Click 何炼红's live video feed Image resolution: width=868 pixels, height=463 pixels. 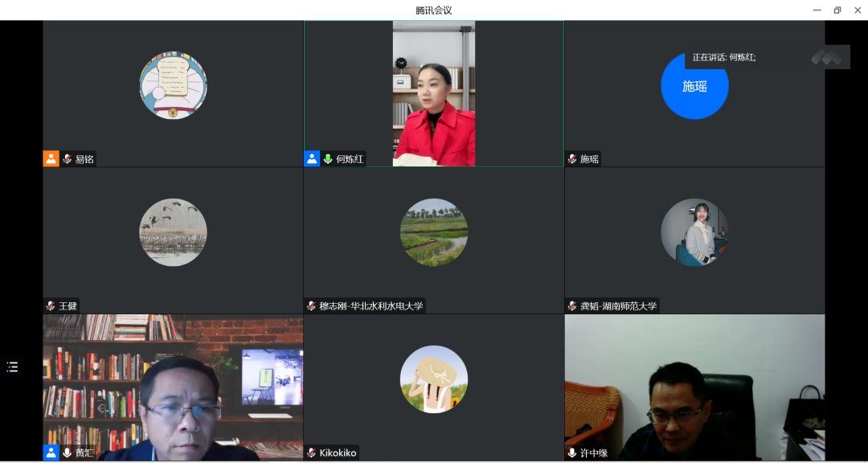point(433,93)
